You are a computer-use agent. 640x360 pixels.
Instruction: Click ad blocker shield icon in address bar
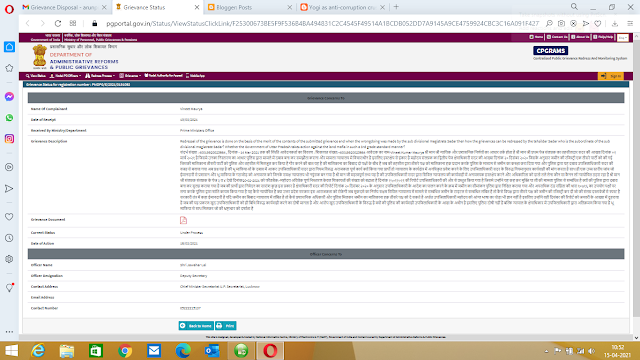click(573, 24)
